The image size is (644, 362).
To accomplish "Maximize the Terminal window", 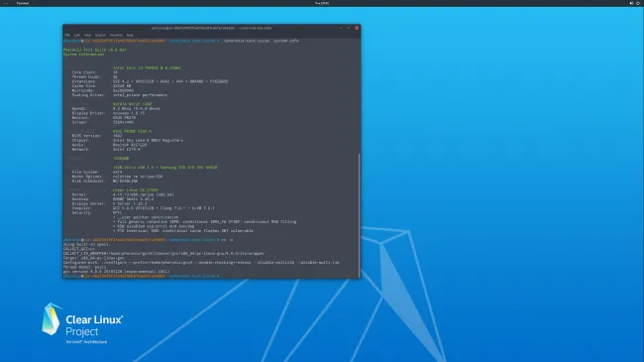I will point(349,28).
